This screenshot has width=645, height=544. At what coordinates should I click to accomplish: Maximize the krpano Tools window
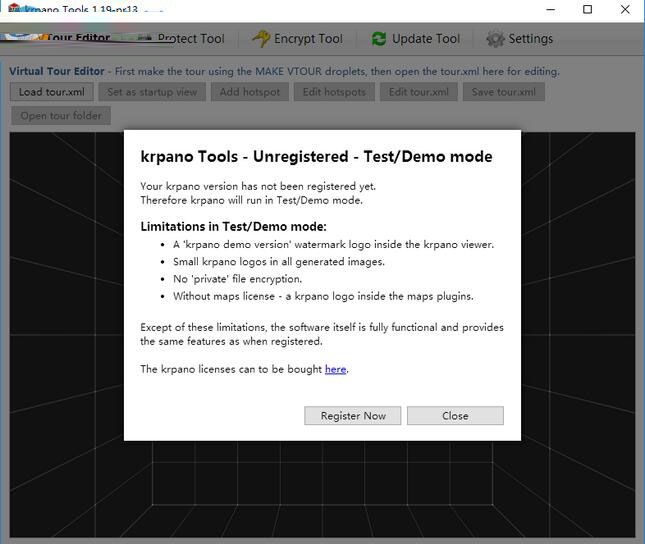[587, 9]
